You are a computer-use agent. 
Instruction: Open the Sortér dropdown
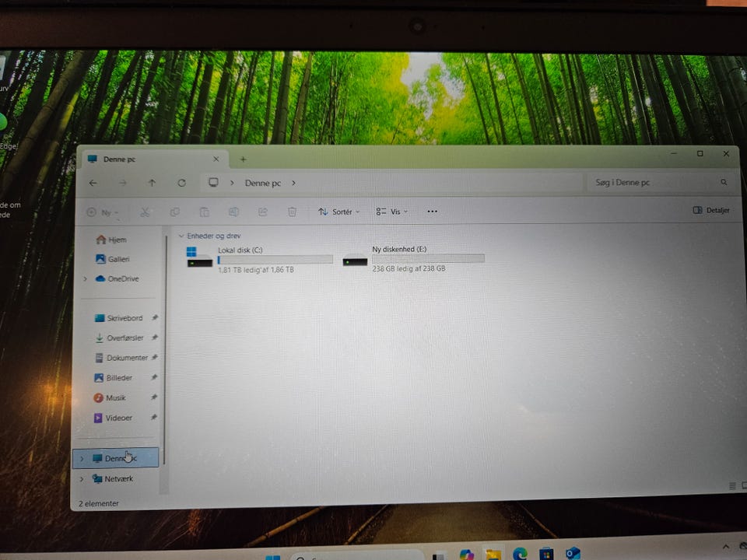[339, 212]
